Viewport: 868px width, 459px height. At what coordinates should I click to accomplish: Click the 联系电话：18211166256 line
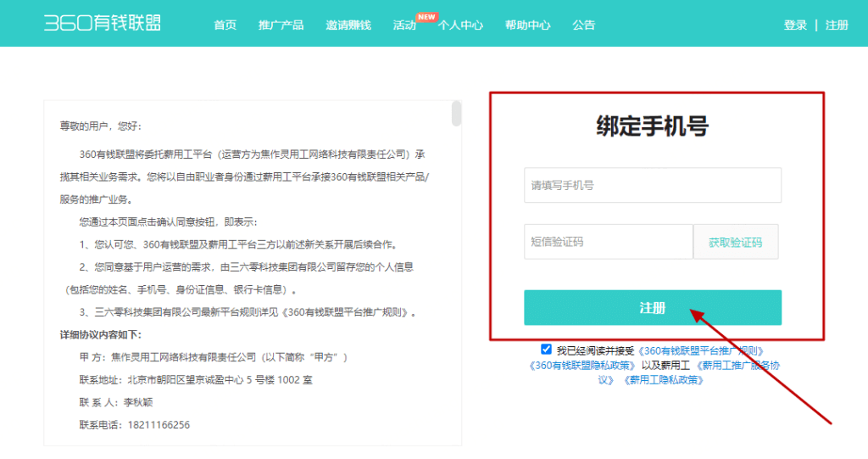pos(135,425)
